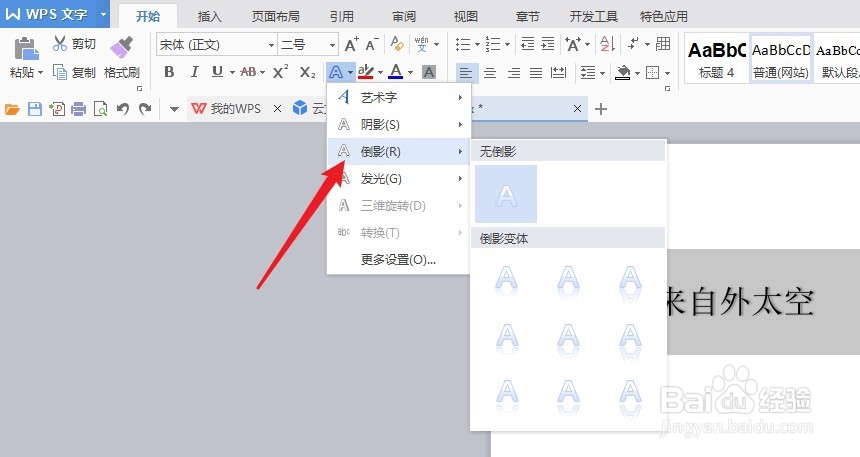Image resolution: width=860 pixels, height=457 pixels.
Task: Print document with the printer icon
Action: pyautogui.click(x=78, y=109)
